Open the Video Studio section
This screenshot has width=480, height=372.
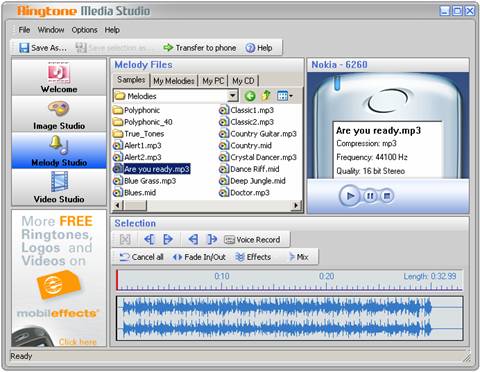click(59, 187)
